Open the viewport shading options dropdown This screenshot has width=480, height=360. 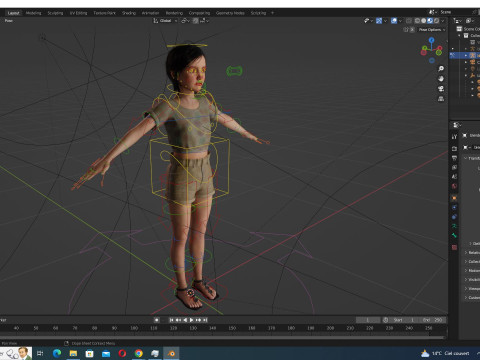click(x=443, y=21)
